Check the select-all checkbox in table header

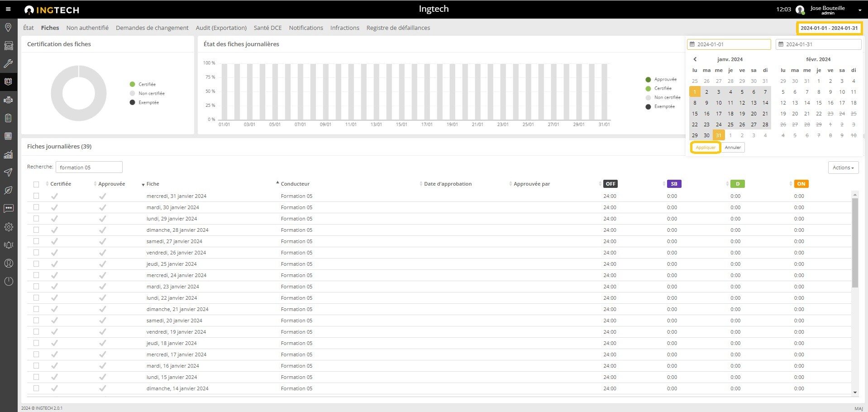36,184
